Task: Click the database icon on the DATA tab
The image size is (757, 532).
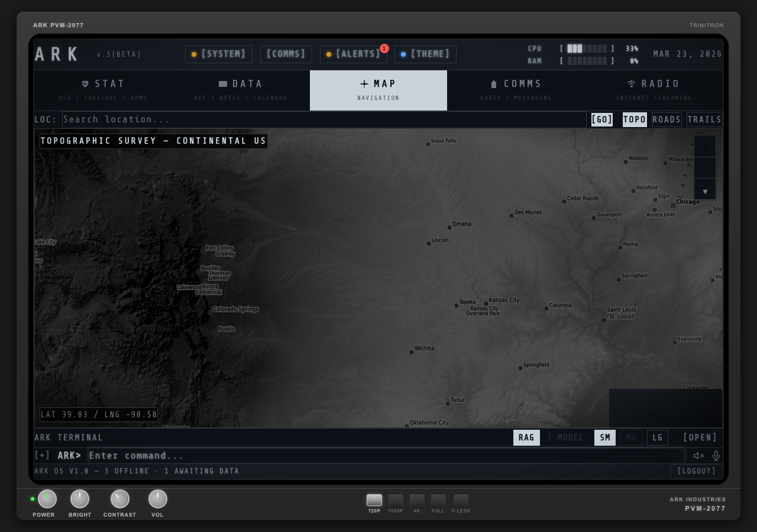Action: click(222, 83)
